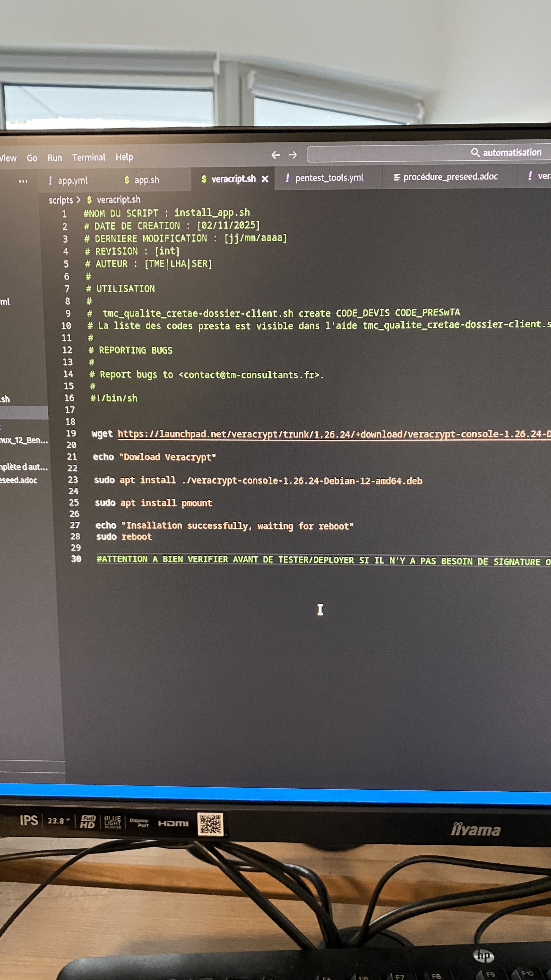This screenshot has height=980, width=551.
Task: Click the breadcrumb shell file icon
Action: [x=89, y=200]
